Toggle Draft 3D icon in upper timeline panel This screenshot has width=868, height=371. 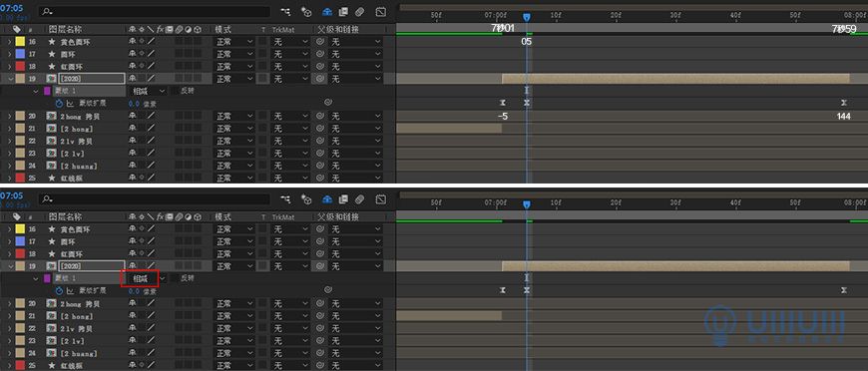click(306, 12)
